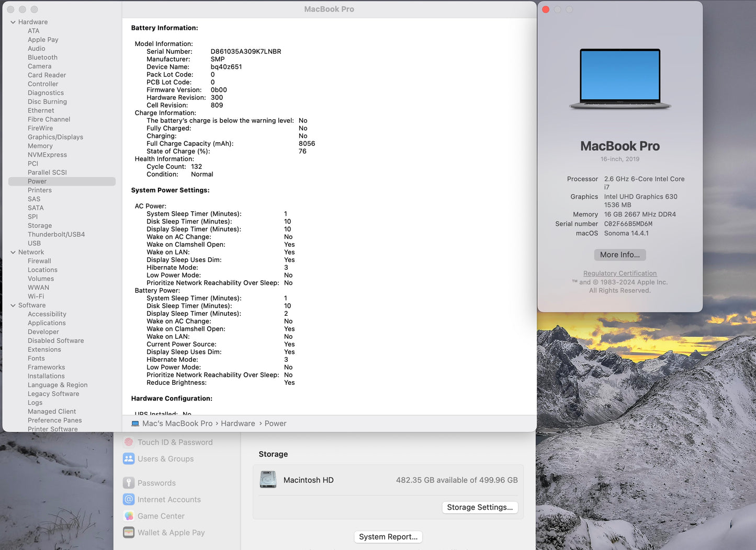Select Bluetooth in the Hardware list

(42, 58)
